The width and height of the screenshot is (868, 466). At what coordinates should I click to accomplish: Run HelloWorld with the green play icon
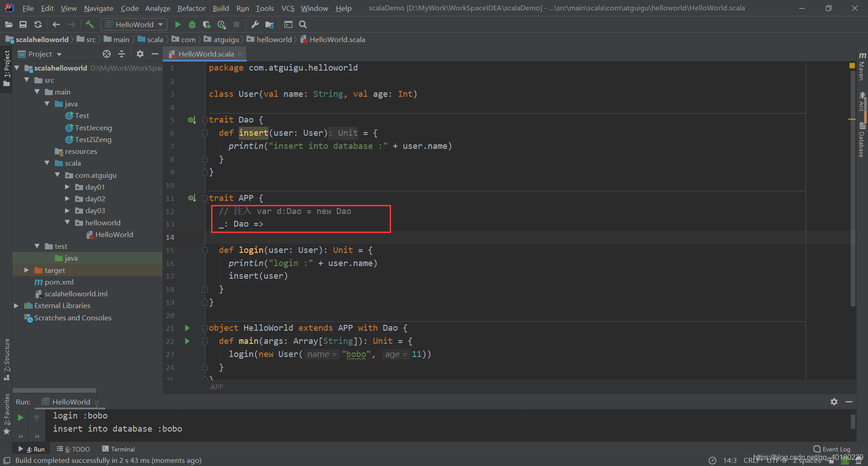178,24
